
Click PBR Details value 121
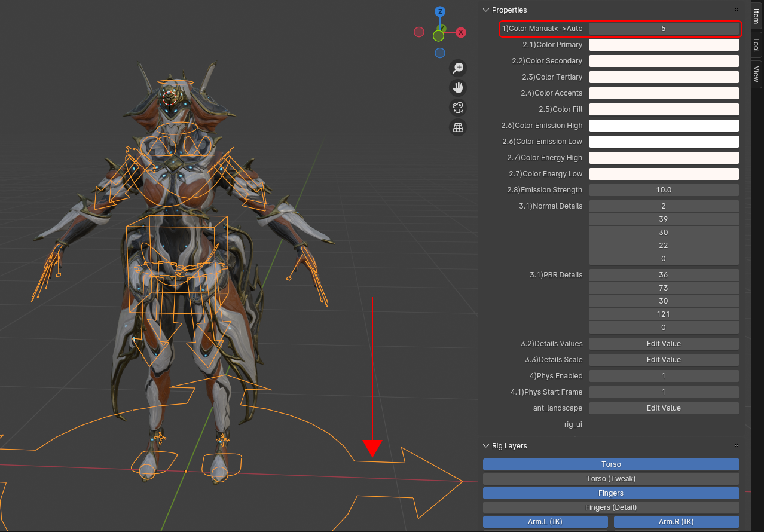pyautogui.click(x=664, y=314)
